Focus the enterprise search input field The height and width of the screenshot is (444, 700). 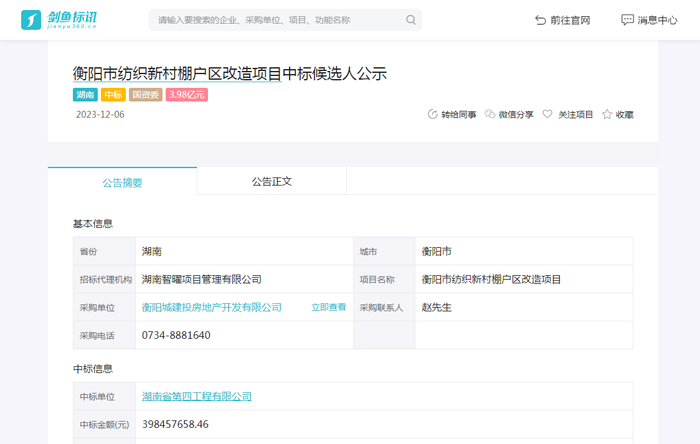point(275,20)
